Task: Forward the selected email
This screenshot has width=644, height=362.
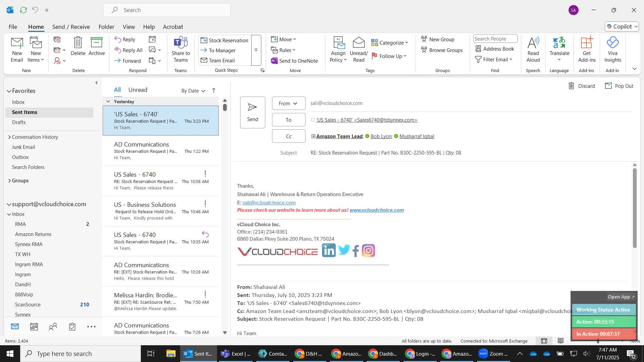Action: pyautogui.click(x=127, y=61)
